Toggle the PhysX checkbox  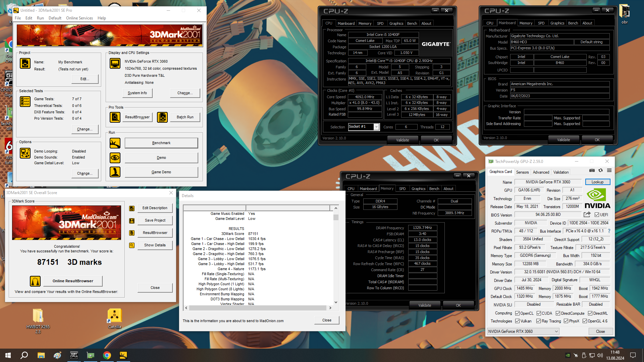point(566,321)
